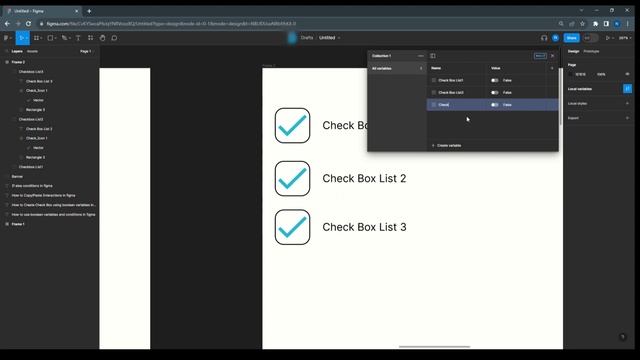Screen dimensions: 640x360
Task: Toggle value of the highlighted Check variable
Action: tap(494, 105)
